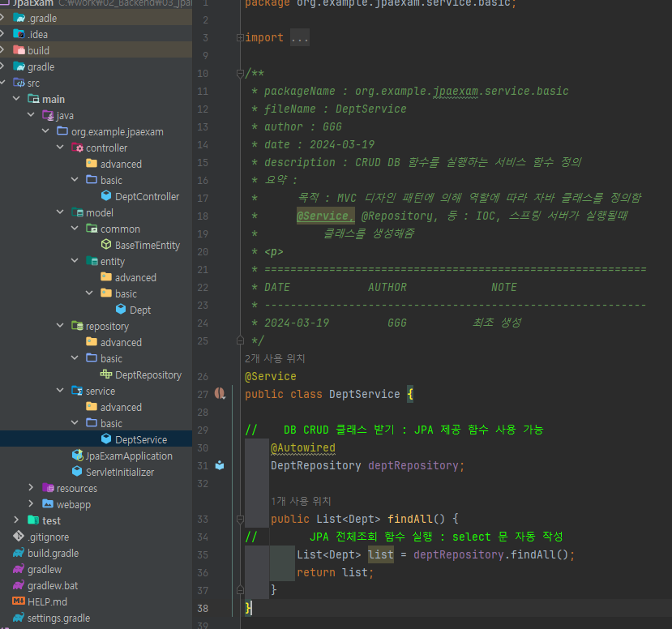
Task: Open build.gradle in the project tree
Action: coord(54,553)
